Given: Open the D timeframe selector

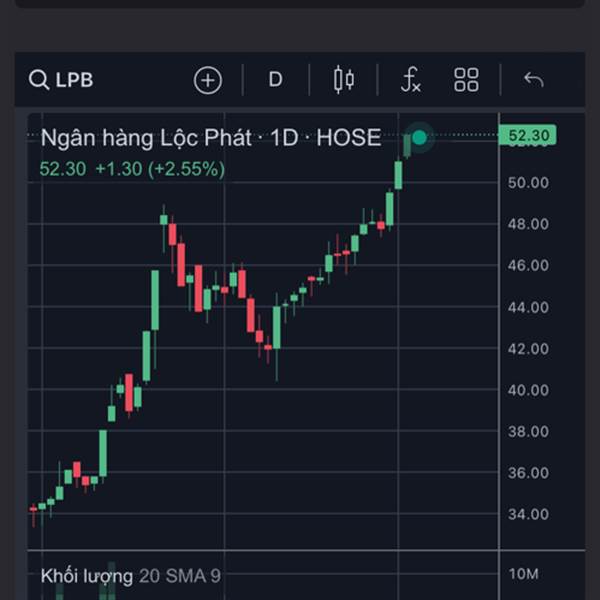Looking at the screenshot, I should point(276,80).
